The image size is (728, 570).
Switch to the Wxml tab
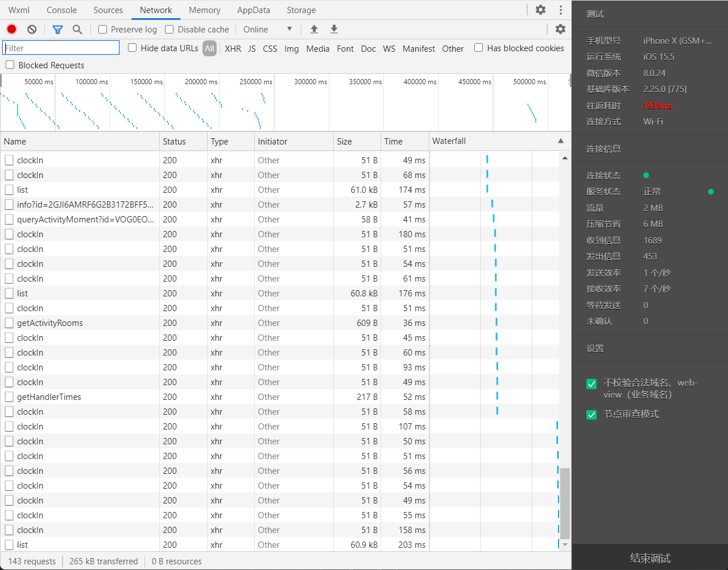[x=19, y=10]
